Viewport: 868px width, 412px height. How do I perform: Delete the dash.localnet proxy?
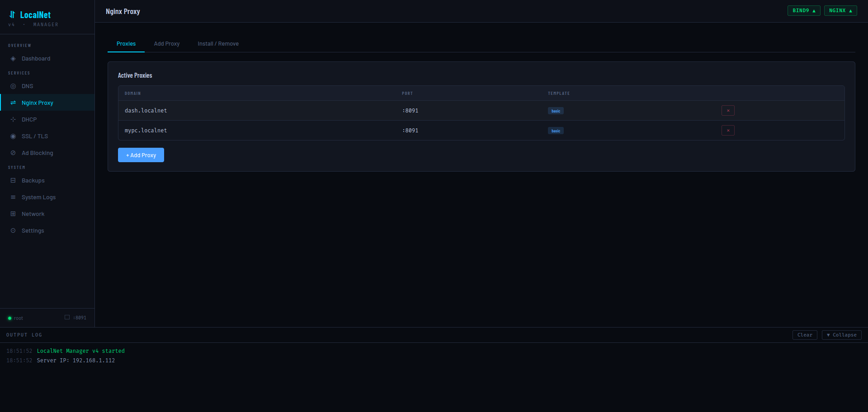(x=728, y=111)
